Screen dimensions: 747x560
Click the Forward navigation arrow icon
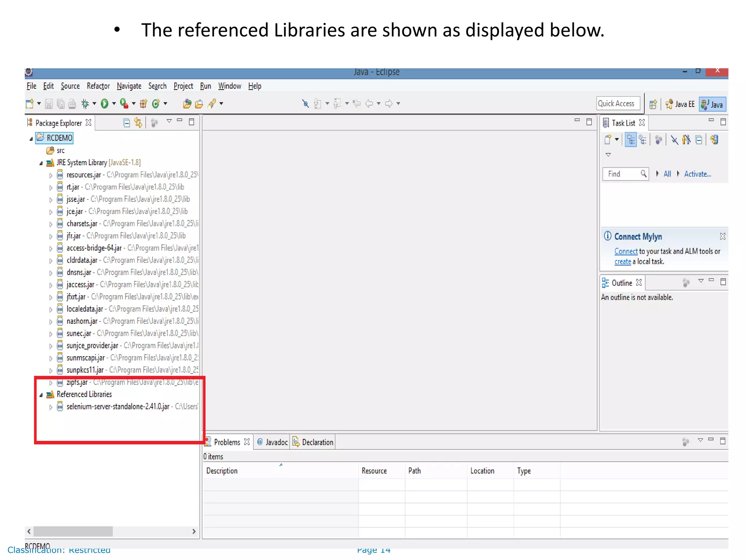click(x=389, y=104)
